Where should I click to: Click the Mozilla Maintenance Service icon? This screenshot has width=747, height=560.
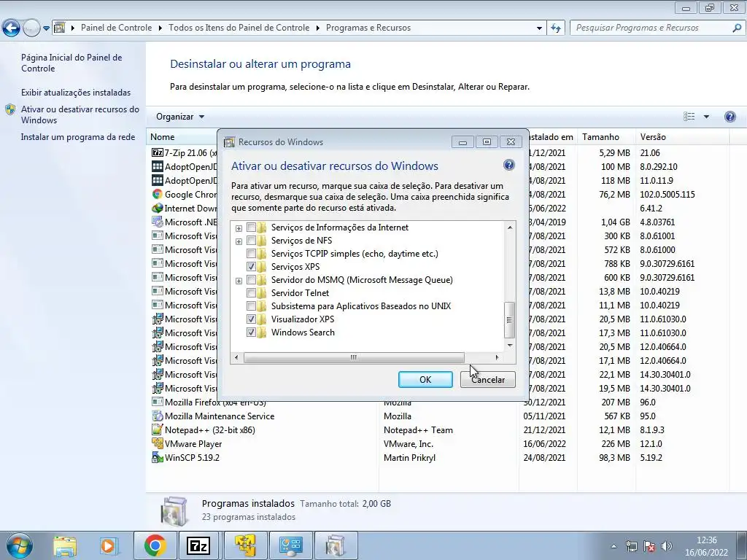[x=158, y=416]
